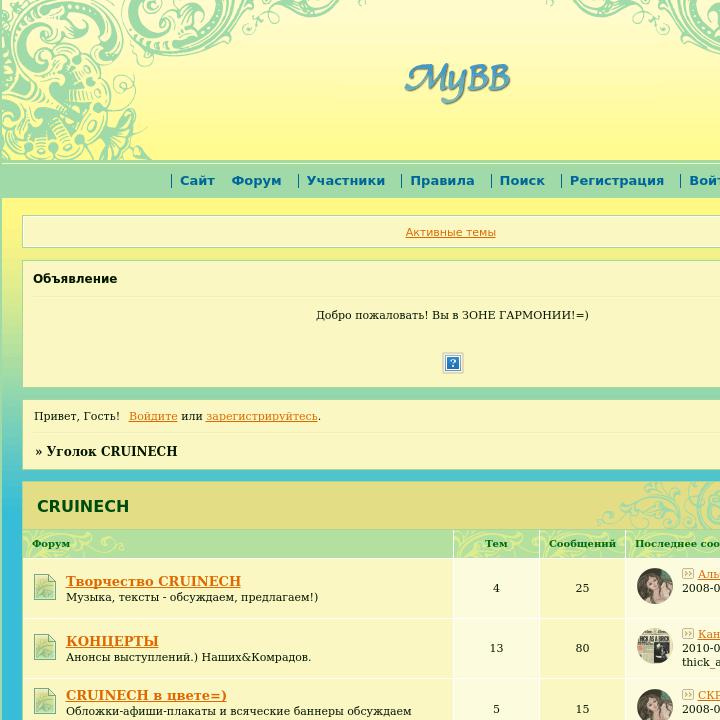Screen dimensions: 720x720
Task: Open the Творчество CRUINECH forum
Action: click(x=153, y=581)
